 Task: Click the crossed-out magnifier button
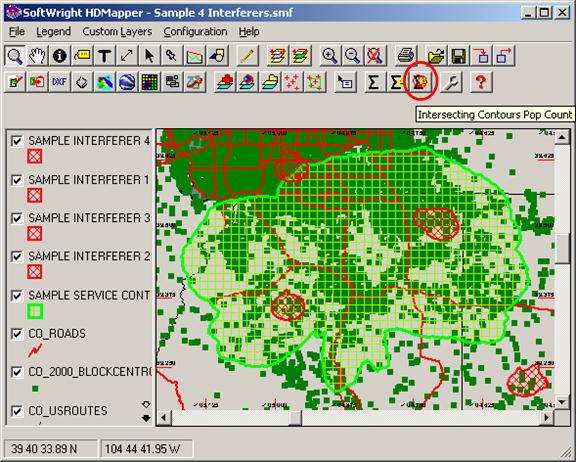click(375, 56)
